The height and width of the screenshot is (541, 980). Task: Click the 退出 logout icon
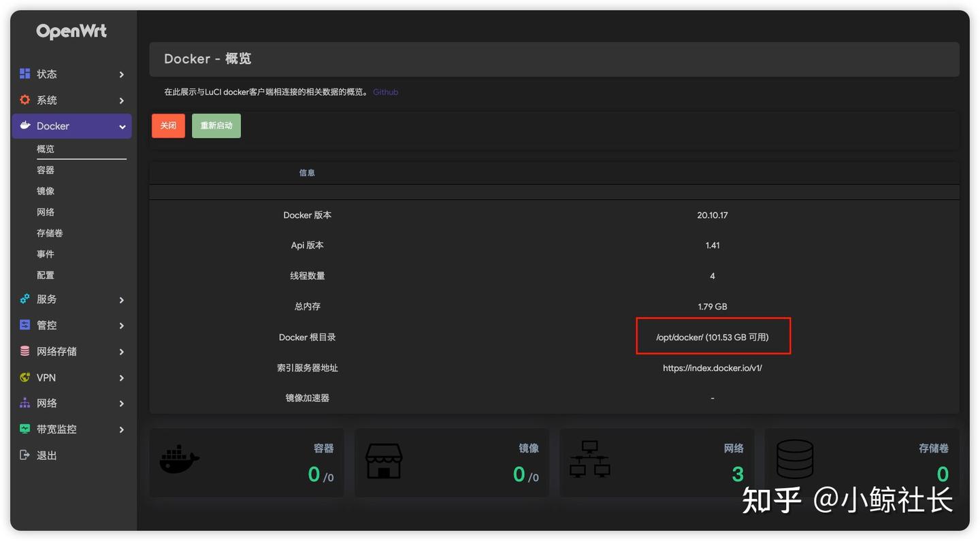pyautogui.click(x=25, y=455)
